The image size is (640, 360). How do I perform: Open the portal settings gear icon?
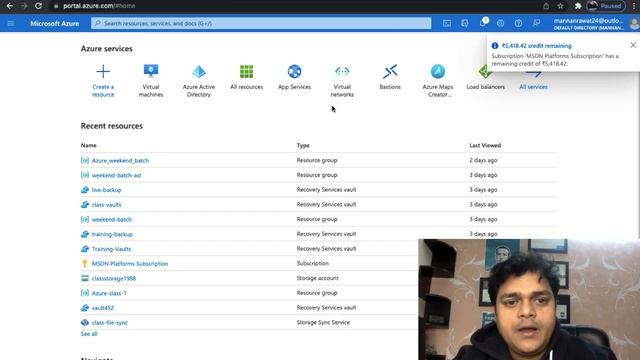[500, 23]
